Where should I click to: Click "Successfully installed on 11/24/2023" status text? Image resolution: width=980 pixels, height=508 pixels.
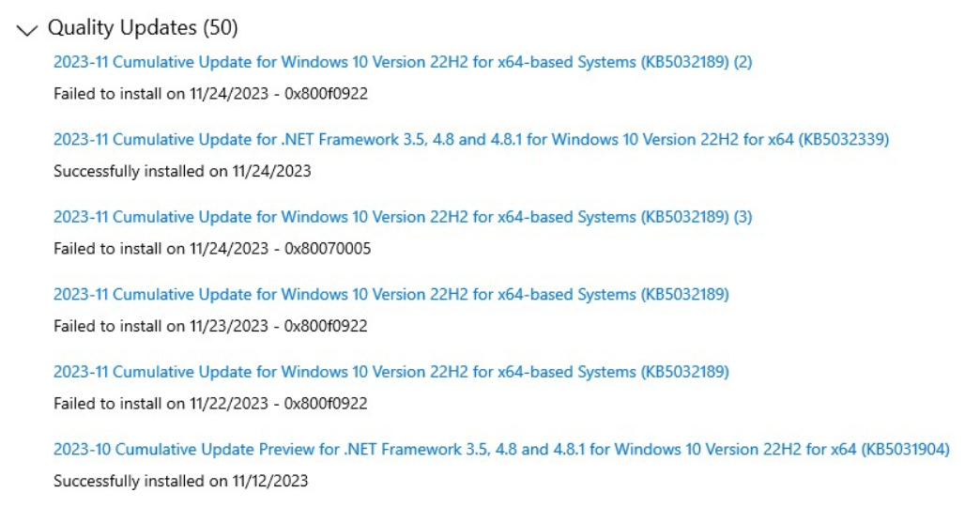182,172
